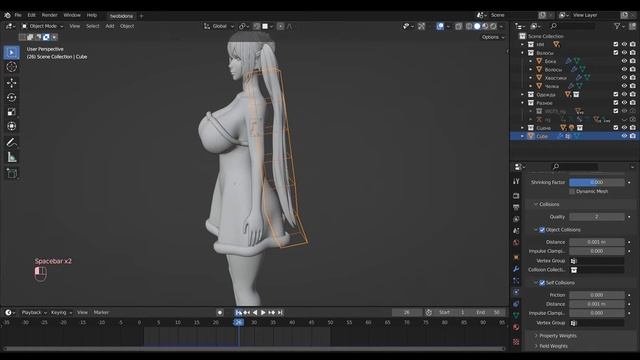Click the collision Quality value field
Viewport: 640px width, 360px height.
coord(596,217)
